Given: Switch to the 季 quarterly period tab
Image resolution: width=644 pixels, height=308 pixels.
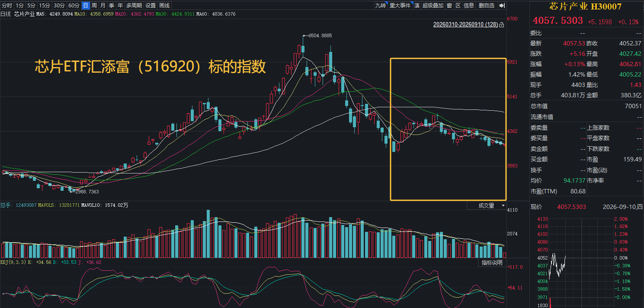Looking at the screenshot, I should pos(112,6).
